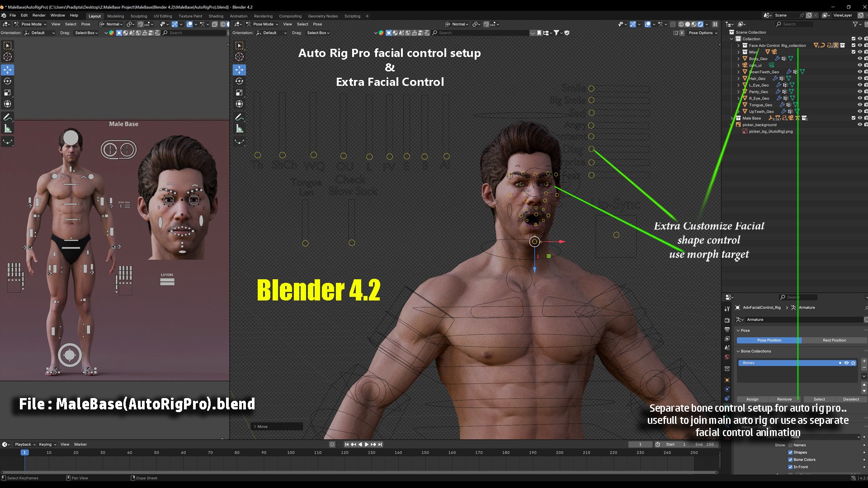Collapse the Pose panel
The width and height of the screenshot is (868, 488).
point(738,331)
